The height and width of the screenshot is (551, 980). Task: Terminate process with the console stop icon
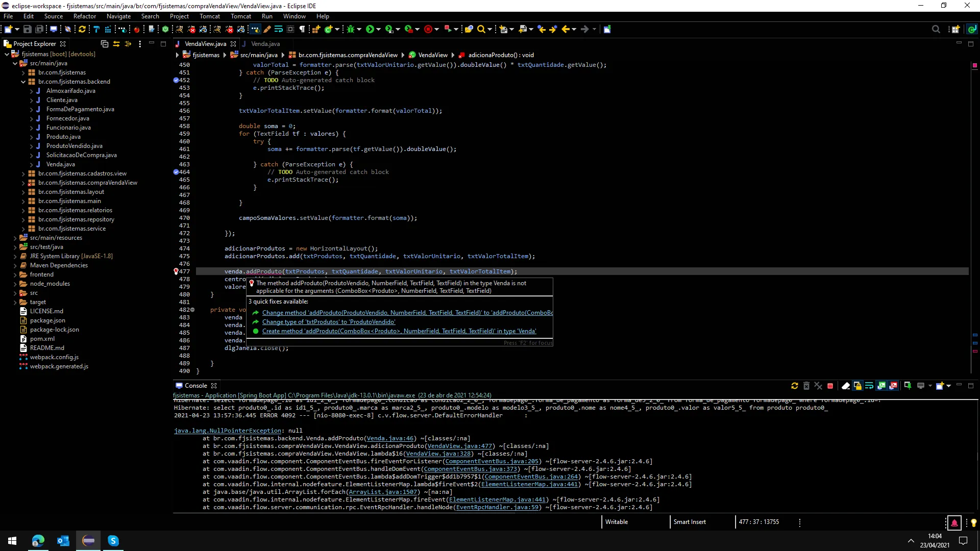coord(830,386)
